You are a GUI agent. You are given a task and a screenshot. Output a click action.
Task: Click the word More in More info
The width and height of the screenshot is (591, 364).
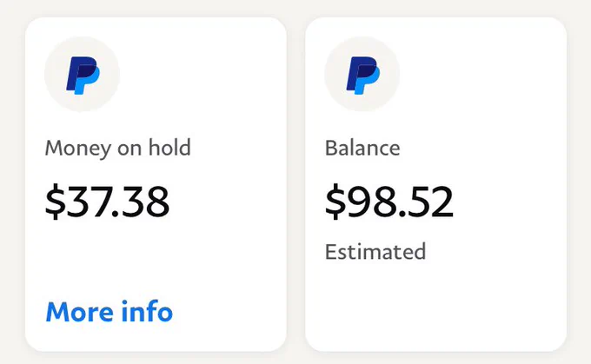(x=80, y=313)
